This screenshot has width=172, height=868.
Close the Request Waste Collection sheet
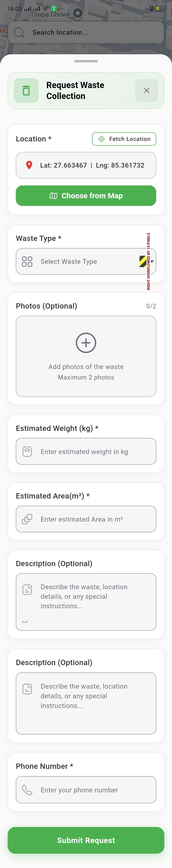pos(146,90)
